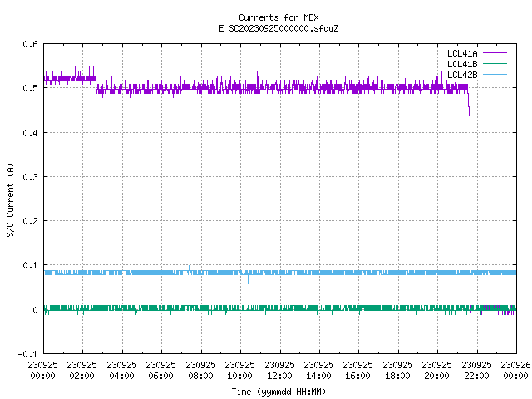The image size is (532, 399).
Task: Click the 0.1 y-axis tick label
Action: point(30,265)
